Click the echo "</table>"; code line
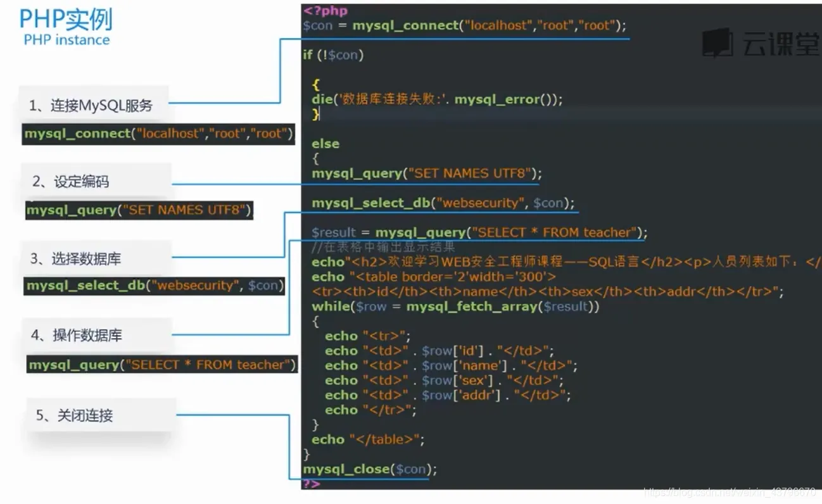The image size is (822, 504). (368, 439)
